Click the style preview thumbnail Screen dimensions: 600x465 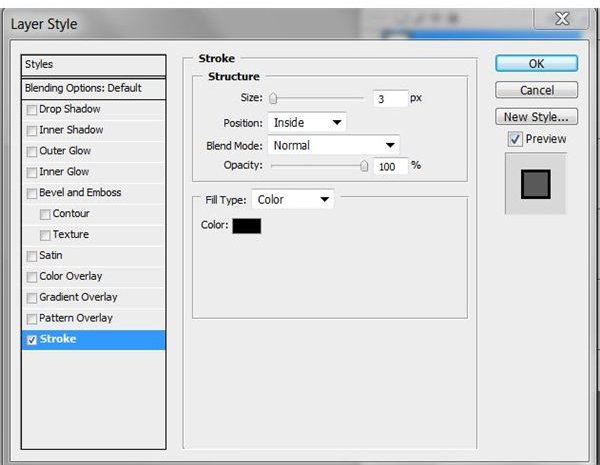point(536,184)
